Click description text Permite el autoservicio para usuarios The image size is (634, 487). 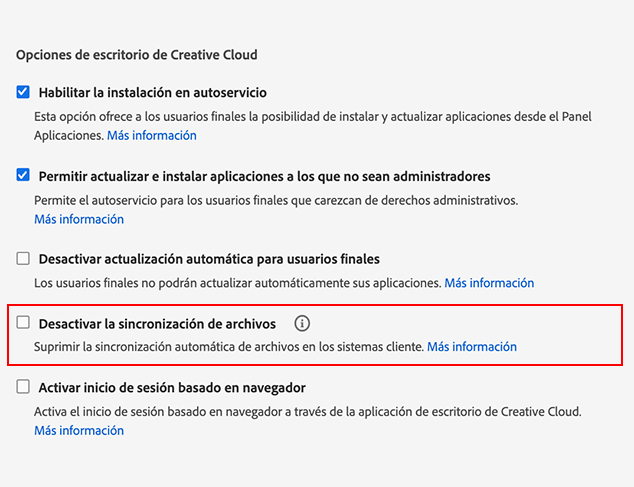click(275, 200)
